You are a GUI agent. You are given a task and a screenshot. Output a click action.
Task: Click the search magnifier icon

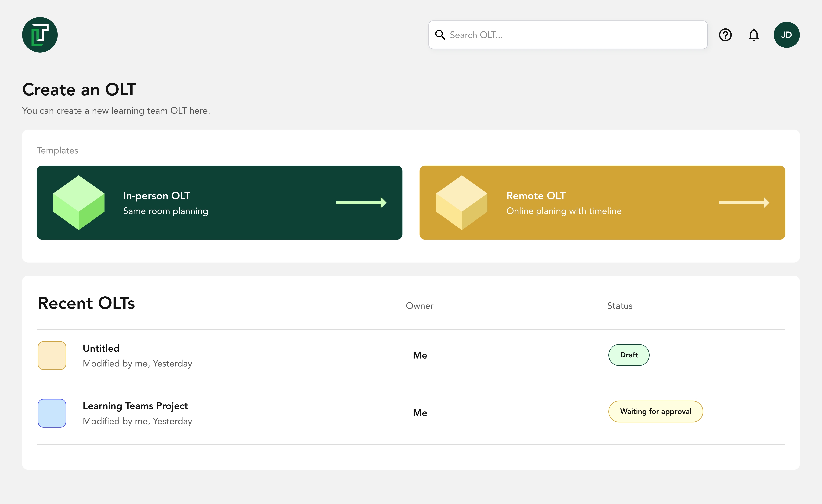pos(440,35)
